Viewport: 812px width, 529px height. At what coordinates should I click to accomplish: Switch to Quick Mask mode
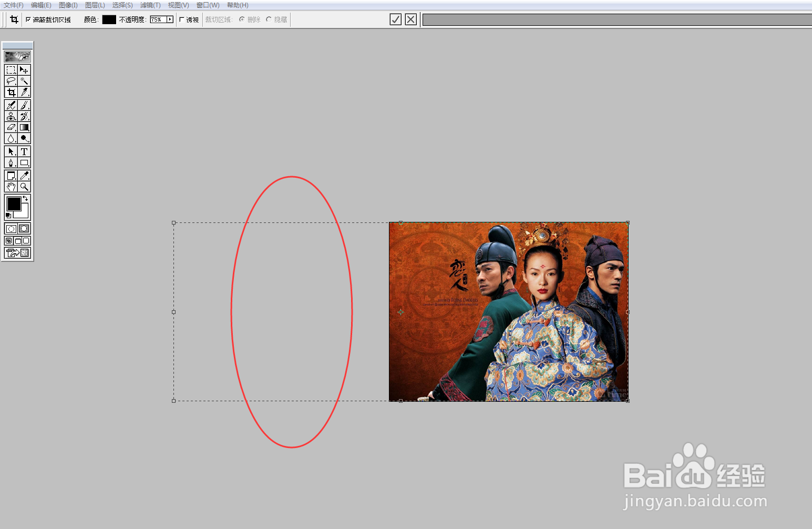point(24,229)
